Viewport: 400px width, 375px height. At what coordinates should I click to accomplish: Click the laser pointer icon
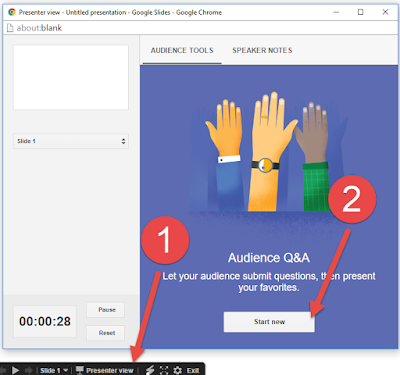pos(150,370)
